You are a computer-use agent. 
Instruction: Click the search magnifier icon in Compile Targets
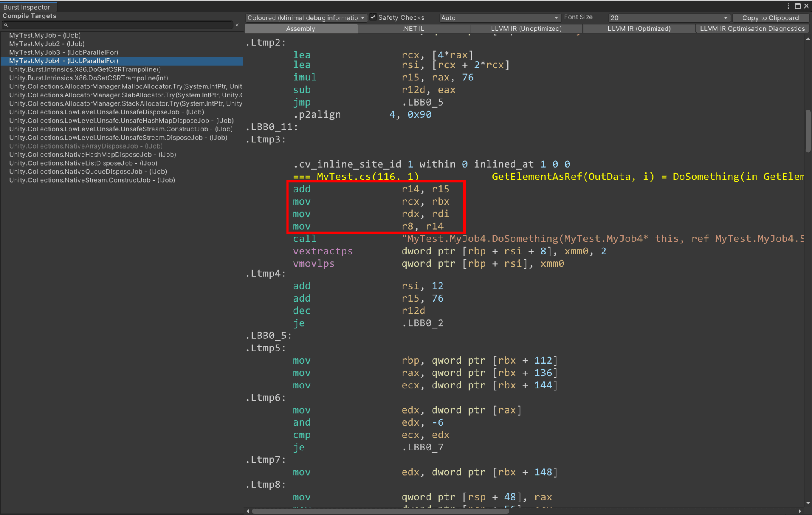point(6,25)
